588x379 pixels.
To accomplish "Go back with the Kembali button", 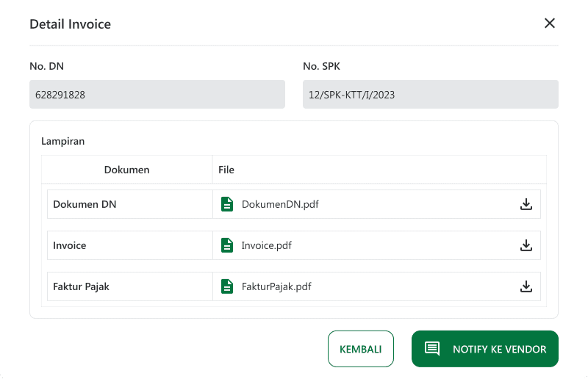I will pos(361,349).
